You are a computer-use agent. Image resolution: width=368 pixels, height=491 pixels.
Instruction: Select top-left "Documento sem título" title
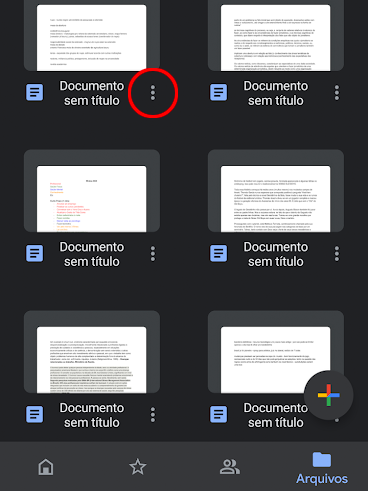click(x=92, y=93)
